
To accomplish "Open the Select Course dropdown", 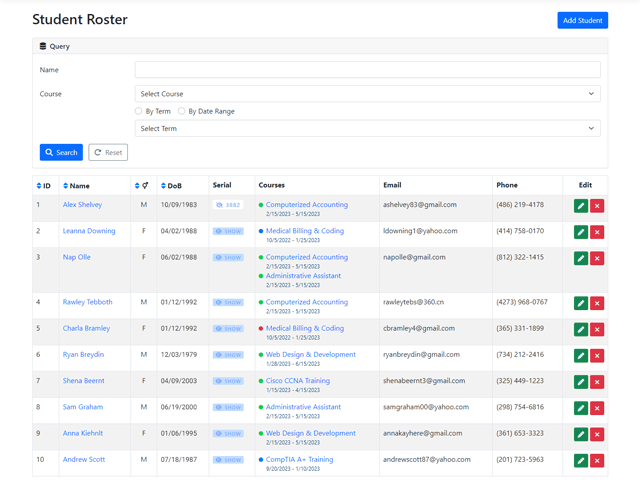I will [x=367, y=94].
